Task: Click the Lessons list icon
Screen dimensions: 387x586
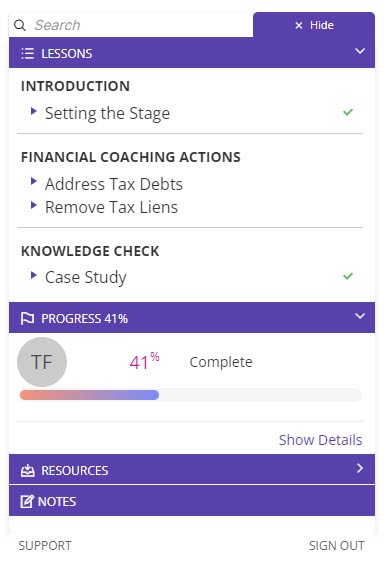Action: tap(28, 54)
